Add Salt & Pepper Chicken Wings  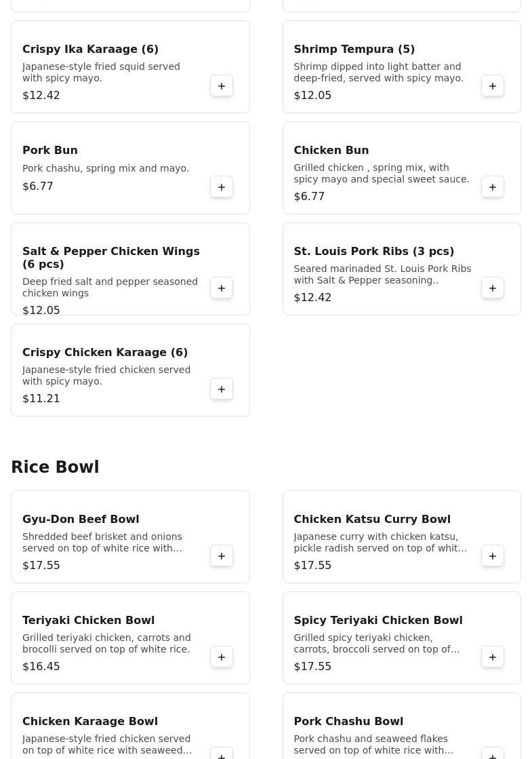click(222, 288)
